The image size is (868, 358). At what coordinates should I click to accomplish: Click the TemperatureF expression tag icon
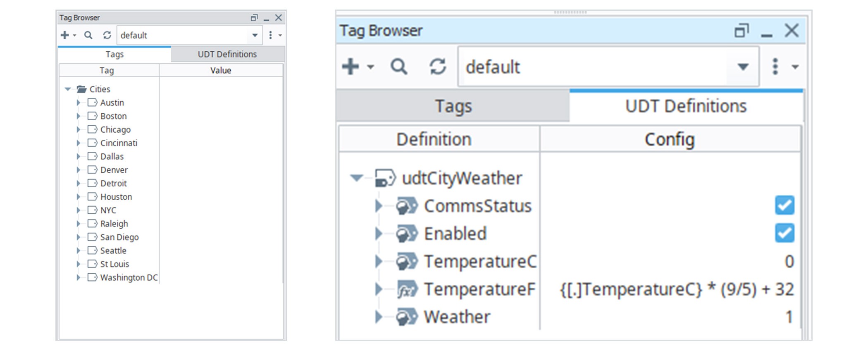pos(407,289)
